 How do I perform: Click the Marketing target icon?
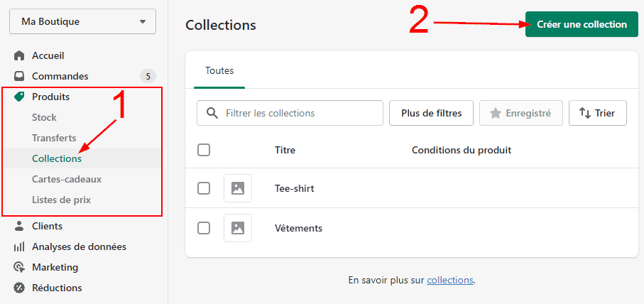[19, 267]
